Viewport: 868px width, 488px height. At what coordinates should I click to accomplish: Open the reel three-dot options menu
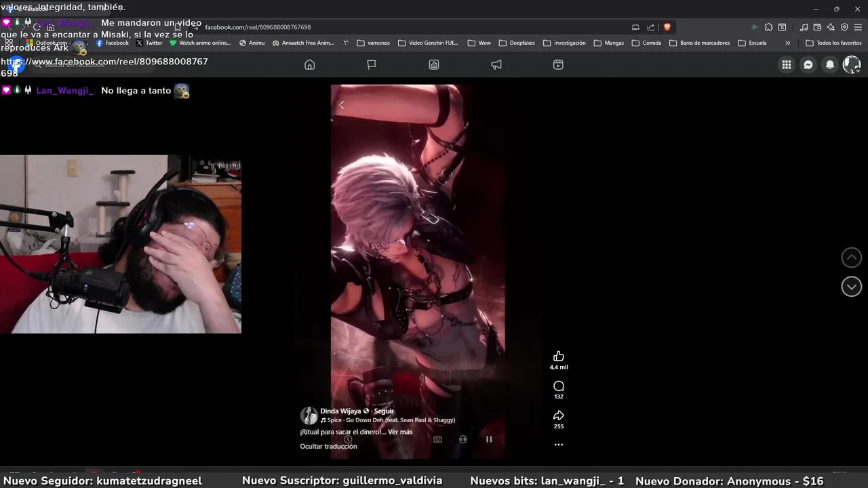click(x=559, y=445)
